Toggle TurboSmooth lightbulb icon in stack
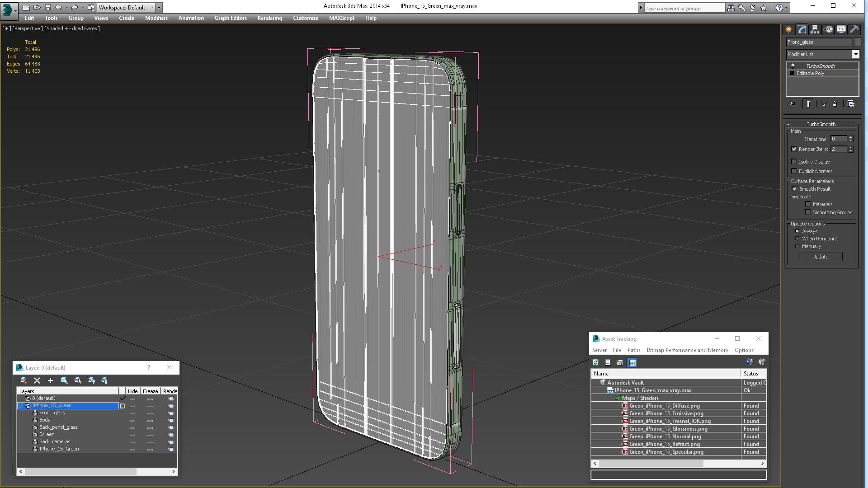This screenshot has height=488, width=868. [x=793, y=66]
